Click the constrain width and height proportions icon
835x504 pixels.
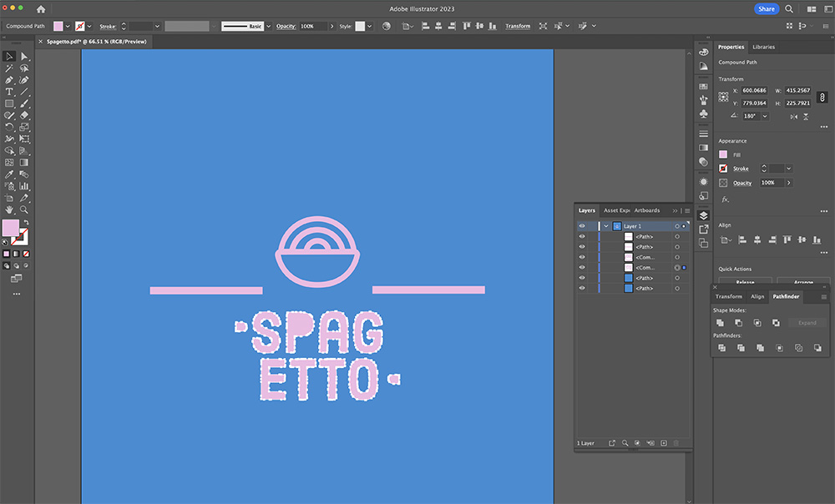(821, 97)
